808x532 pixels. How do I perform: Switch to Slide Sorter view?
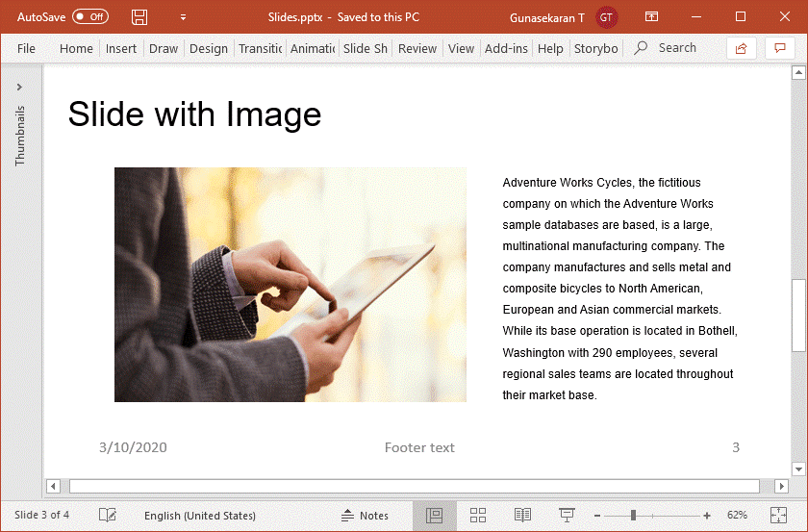[x=478, y=516]
